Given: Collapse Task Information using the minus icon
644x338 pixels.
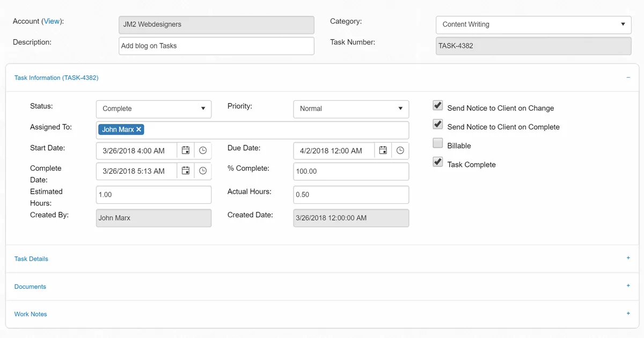Looking at the screenshot, I should pos(628,77).
